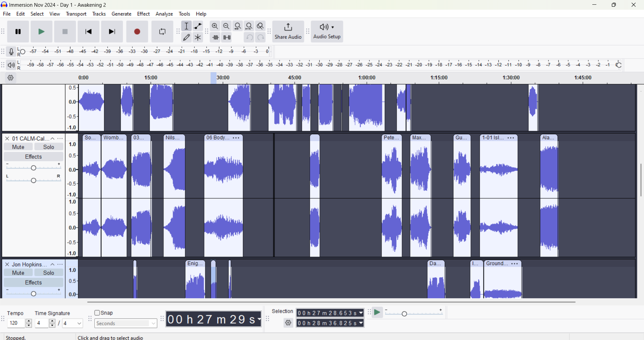This screenshot has height=340, width=644.
Task: Click Fit project to width icon
Action: pyautogui.click(x=249, y=26)
